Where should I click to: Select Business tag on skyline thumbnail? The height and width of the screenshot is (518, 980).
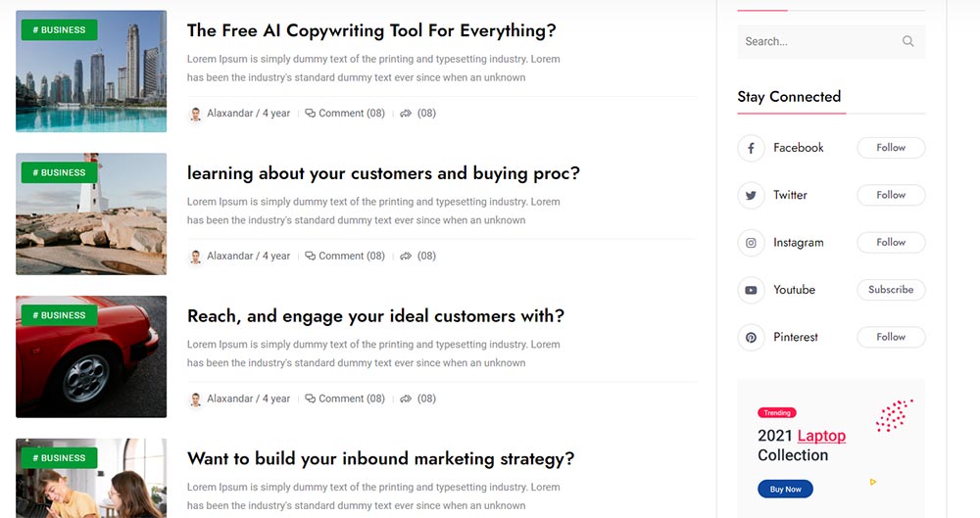point(59,30)
